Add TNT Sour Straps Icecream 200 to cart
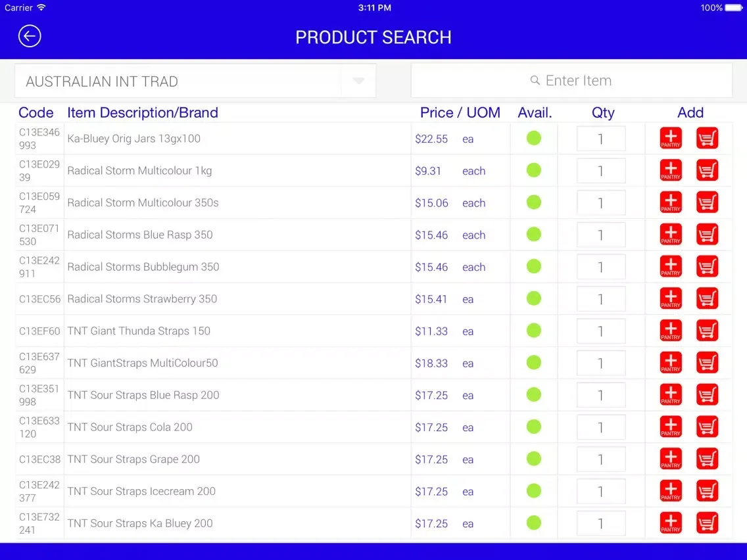This screenshot has width=747, height=560. click(707, 491)
